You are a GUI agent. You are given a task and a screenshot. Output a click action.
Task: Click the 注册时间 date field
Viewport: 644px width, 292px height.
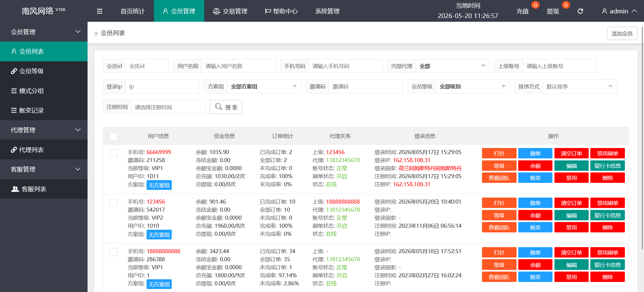click(168, 107)
